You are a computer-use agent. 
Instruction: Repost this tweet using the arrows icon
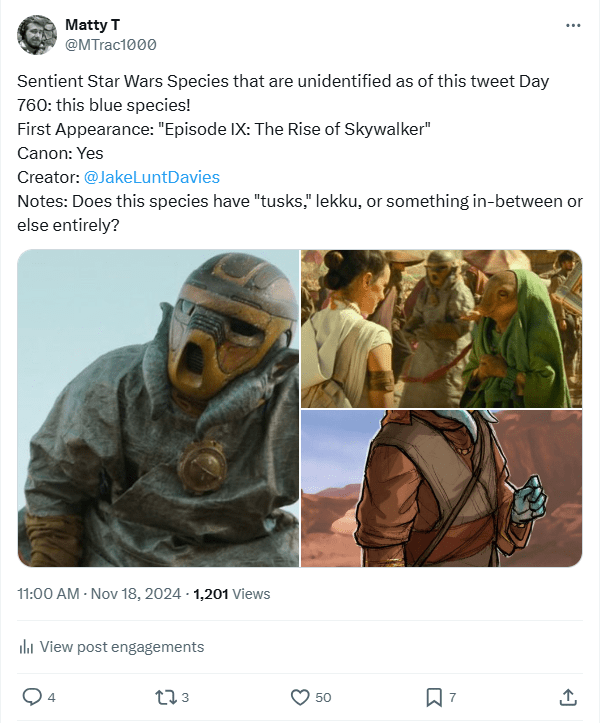165,696
